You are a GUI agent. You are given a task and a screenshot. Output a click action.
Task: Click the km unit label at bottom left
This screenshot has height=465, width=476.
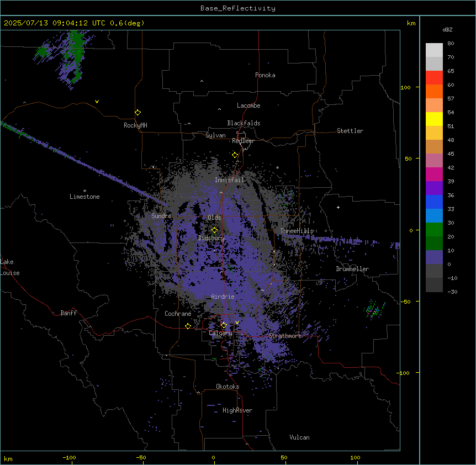pyautogui.click(x=8, y=458)
